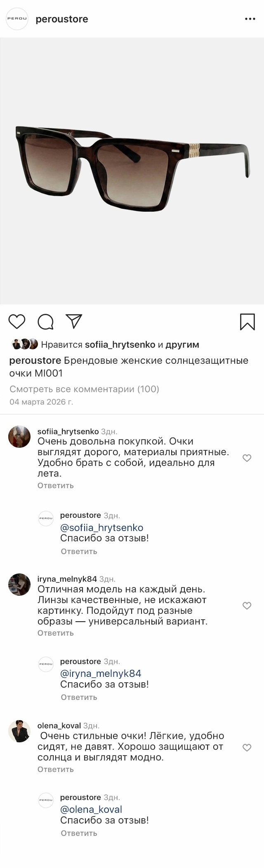Open iryna_melnyk84's avatar

[19, 584]
